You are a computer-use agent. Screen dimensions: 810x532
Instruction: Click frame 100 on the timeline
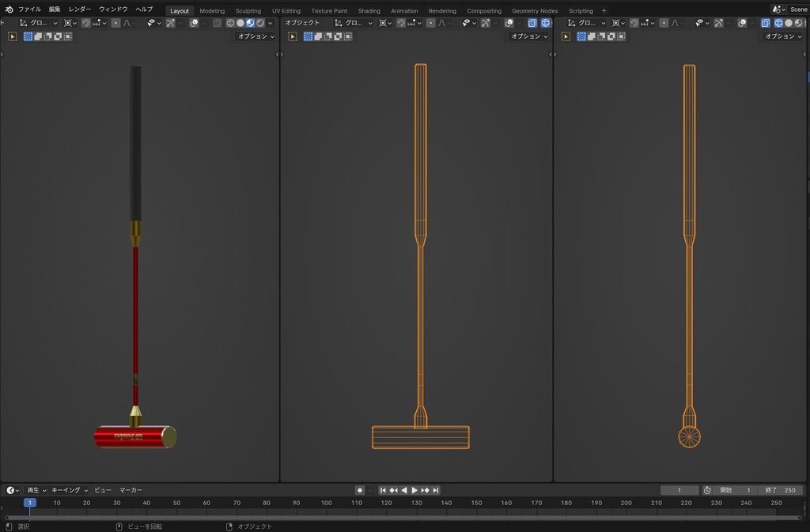pos(327,503)
